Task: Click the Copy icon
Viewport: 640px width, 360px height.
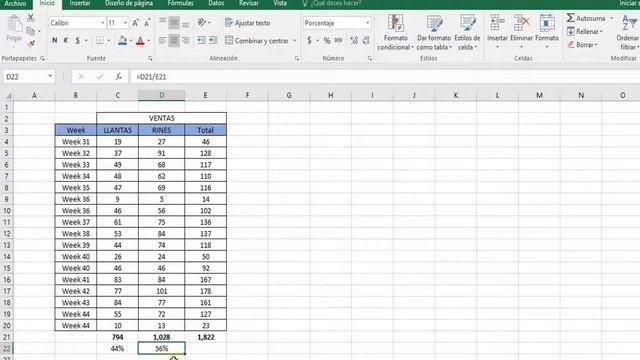Action: coord(30,31)
